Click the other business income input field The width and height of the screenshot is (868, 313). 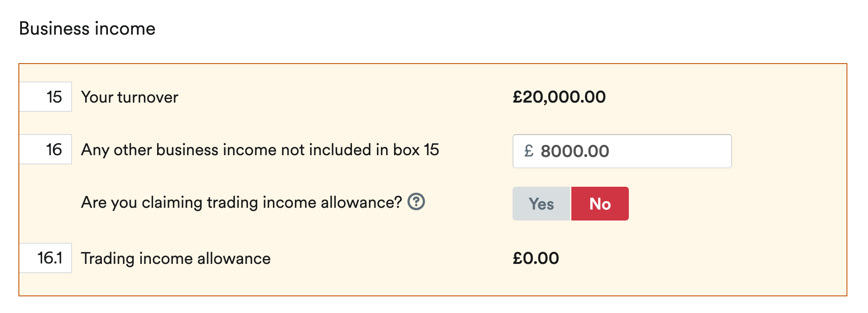point(622,151)
